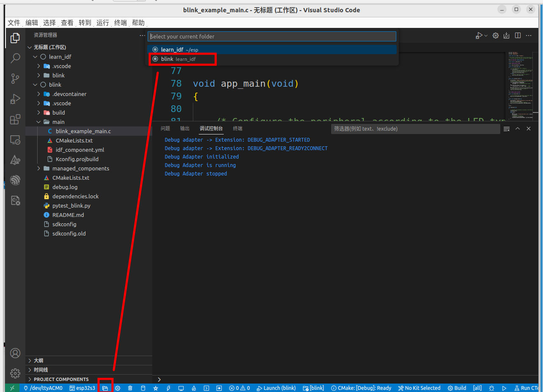Click the monitor device icon in status bar
The image size is (543, 392).
pos(181,388)
